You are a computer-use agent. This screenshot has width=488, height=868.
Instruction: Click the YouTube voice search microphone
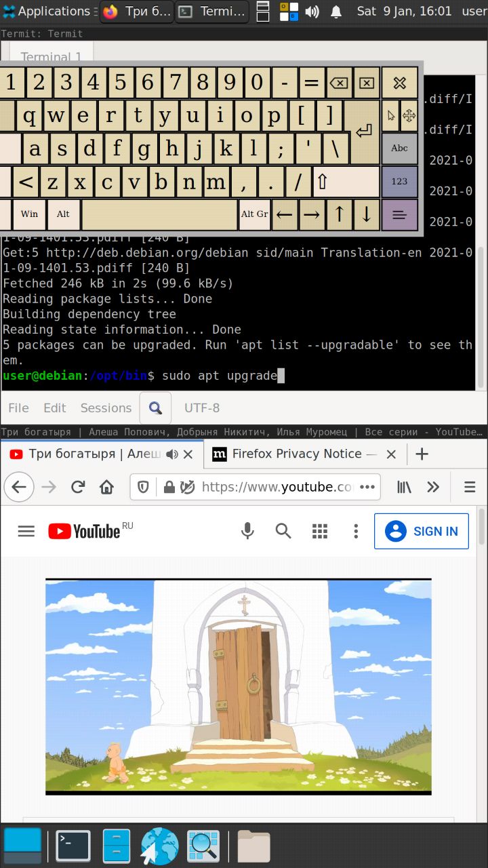coord(248,531)
